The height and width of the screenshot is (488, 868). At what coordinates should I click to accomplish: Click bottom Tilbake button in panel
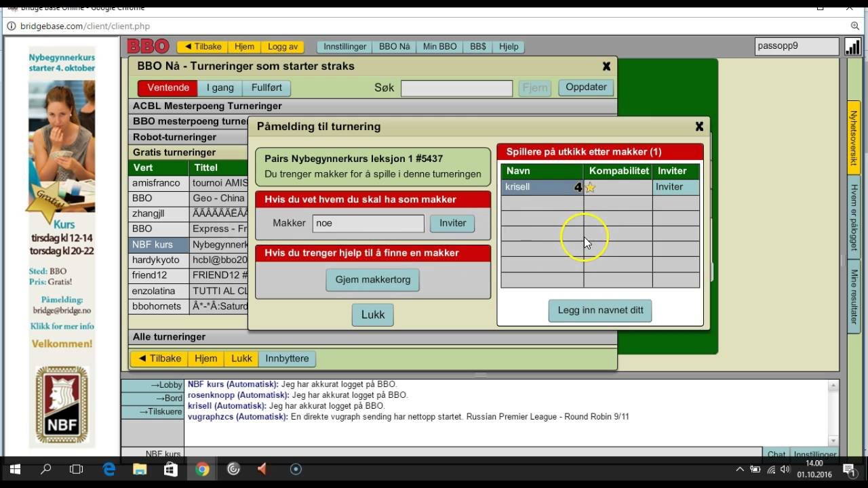coord(159,359)
